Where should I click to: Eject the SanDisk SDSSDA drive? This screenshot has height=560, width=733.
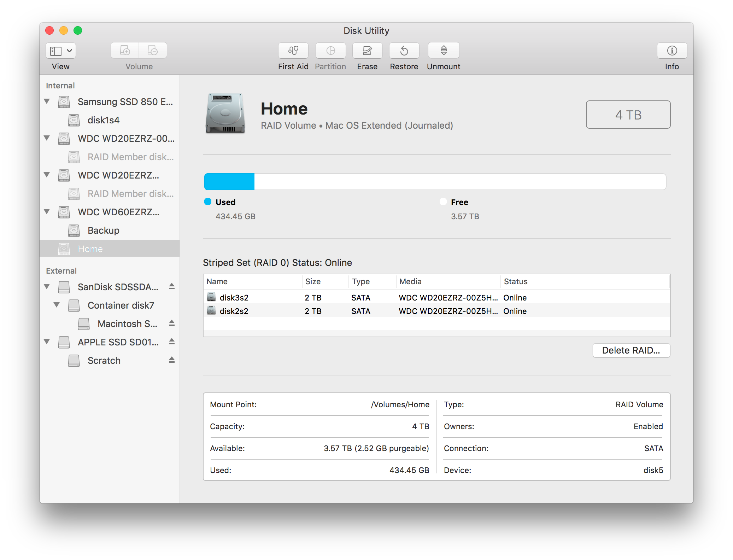point(172,286)
